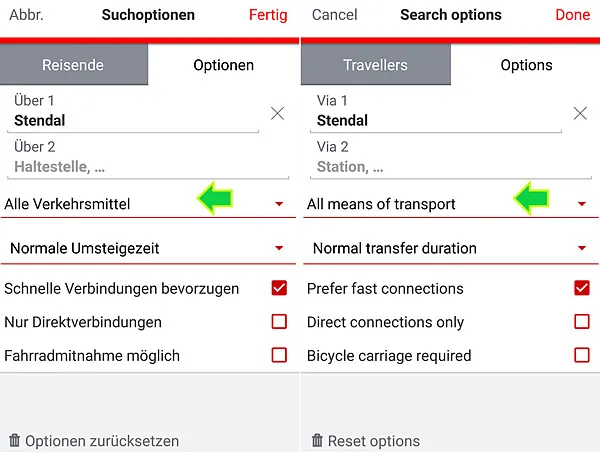Enable Nur Direktverbindungen checkbox
Screen dimensions: 600x453
(279, 322)
